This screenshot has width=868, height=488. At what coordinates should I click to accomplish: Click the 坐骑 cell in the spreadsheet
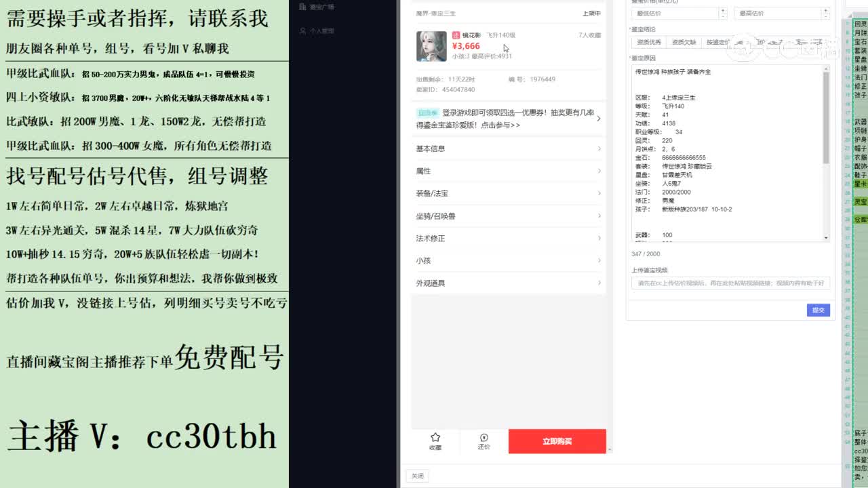pyautogui.click(x=861, y=68)
